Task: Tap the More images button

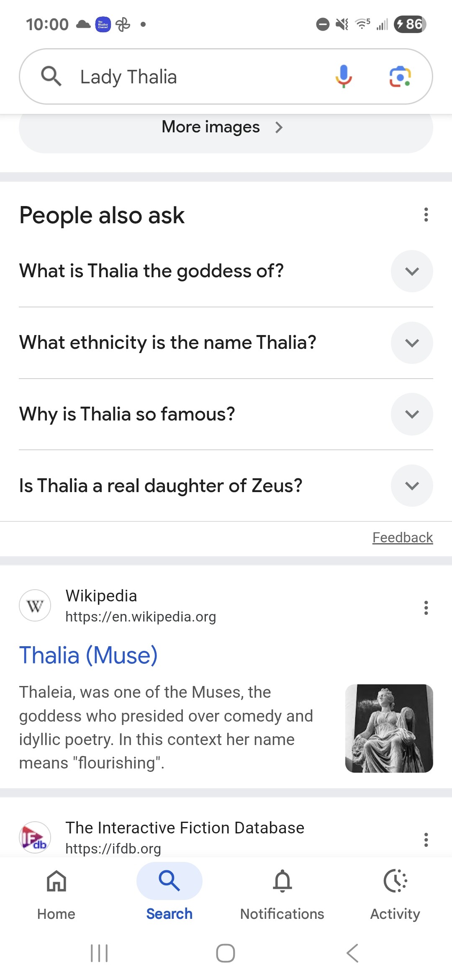Action: [x=222, y=127]
